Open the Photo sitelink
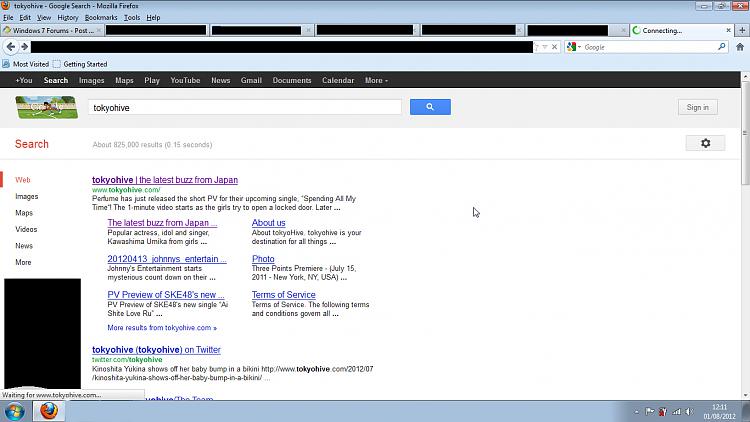The width and height of the screenshot is (750, 422). coord(263,259)
